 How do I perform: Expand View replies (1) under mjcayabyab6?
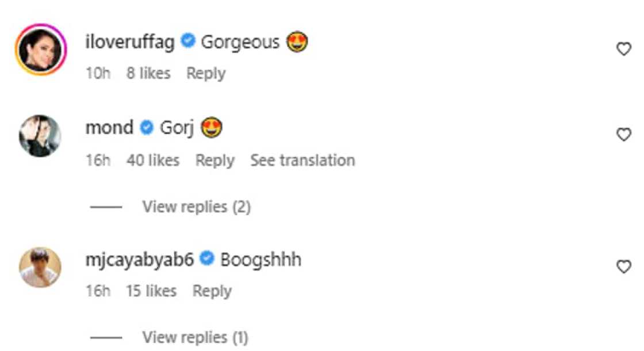[x=195, y=337]
